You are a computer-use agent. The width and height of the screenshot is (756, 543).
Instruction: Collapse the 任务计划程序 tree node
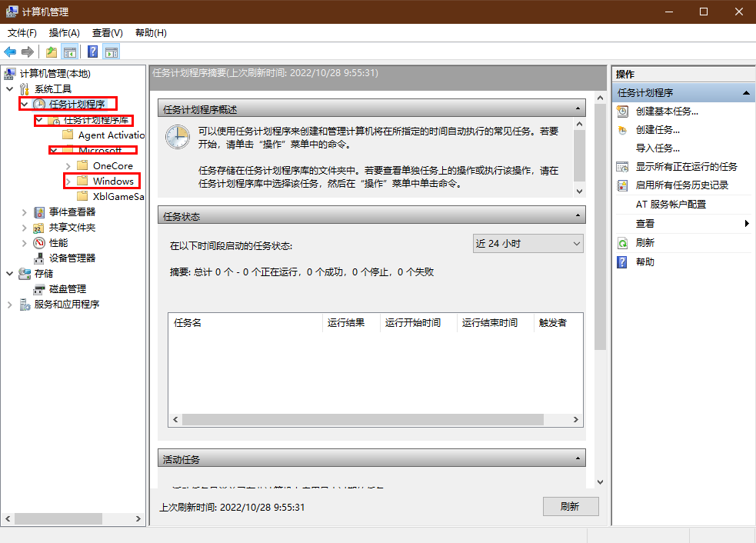coord(24,105)
